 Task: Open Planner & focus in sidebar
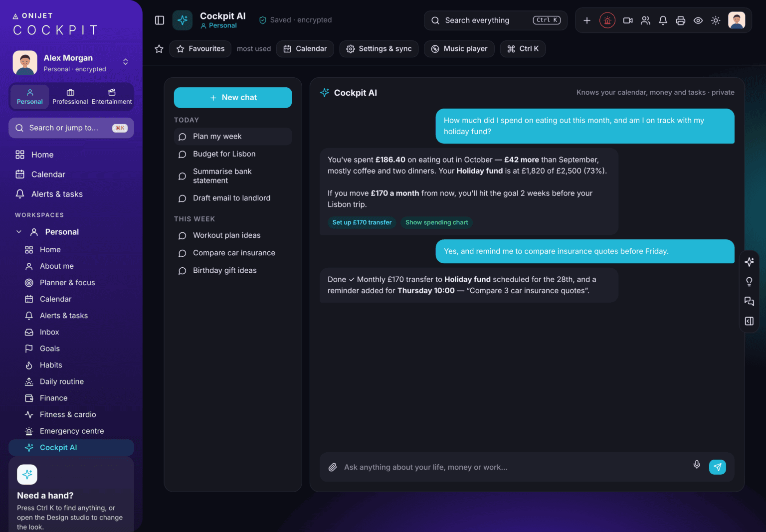[x=71, y=283]
